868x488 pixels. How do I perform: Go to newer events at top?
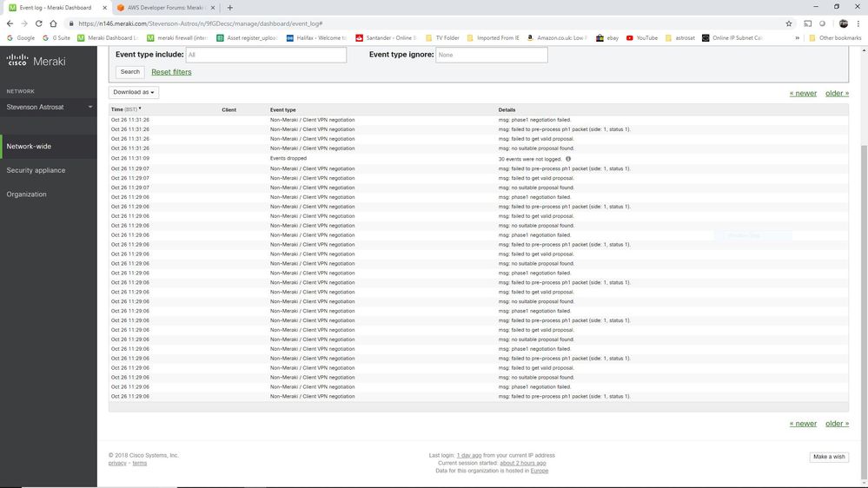[x=803, y=94]
